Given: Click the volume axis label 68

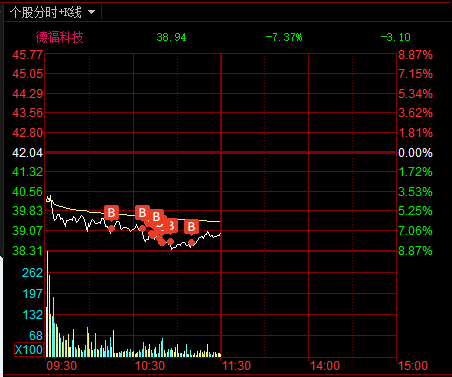Looking at the screenshot, I should [36, 335].
